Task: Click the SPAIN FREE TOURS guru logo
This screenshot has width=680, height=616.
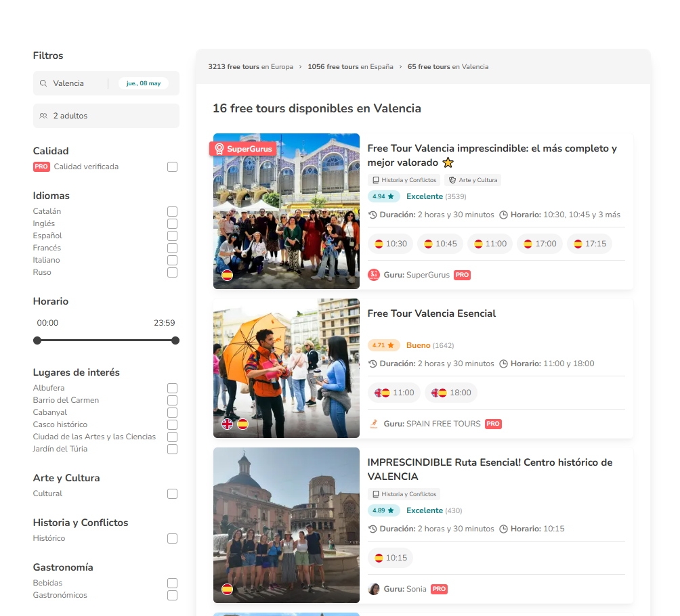Action: click(374, 424)
